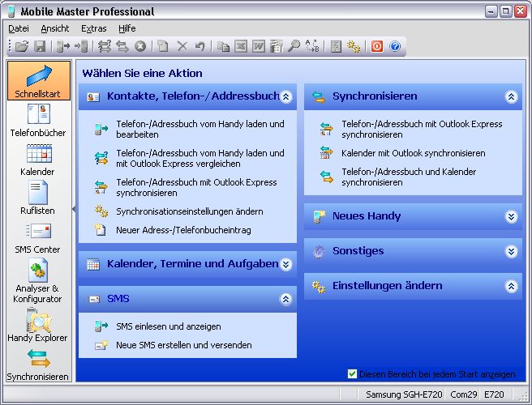
Task: Expand the Sonstiges section chevron
Action: 511,252
